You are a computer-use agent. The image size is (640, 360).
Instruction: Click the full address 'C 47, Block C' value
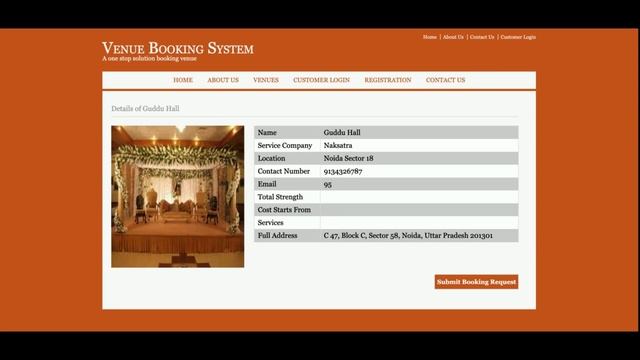pyautogui.click(x=408, y=236)
